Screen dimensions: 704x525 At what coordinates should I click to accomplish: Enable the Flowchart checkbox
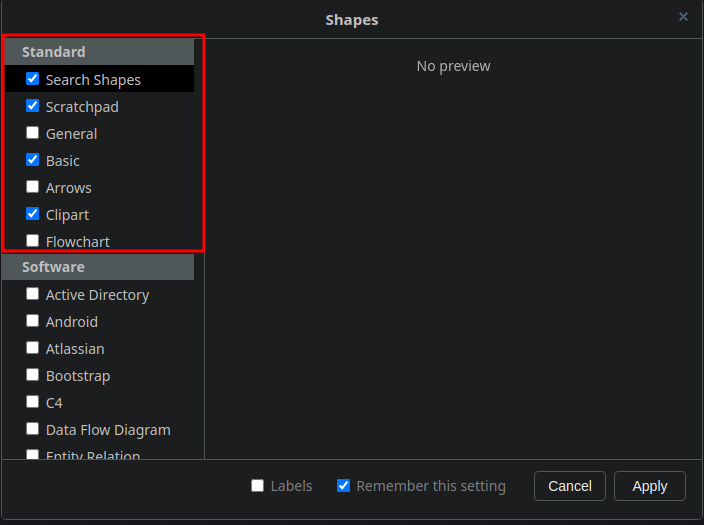(33, 241)
